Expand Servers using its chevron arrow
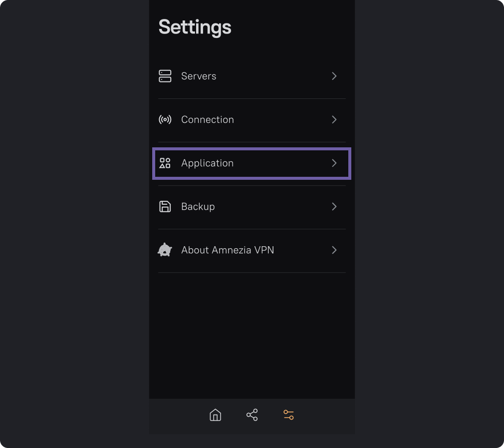The width and height of the screenshot is (504, 448). coord(334,76)
